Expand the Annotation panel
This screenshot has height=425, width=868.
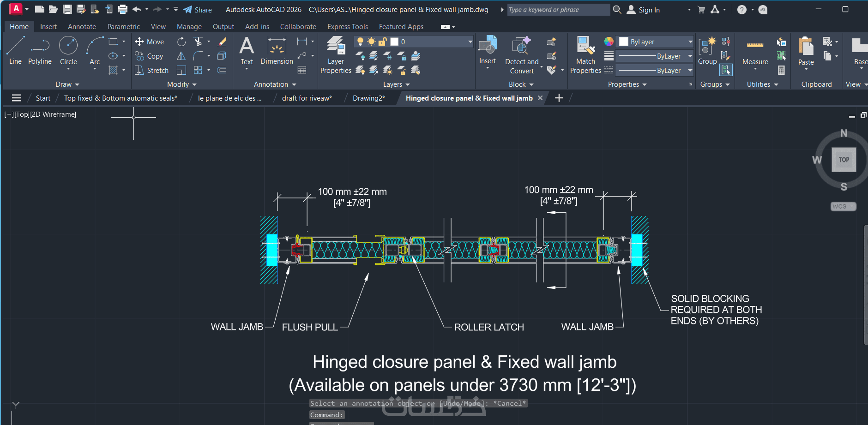point(275,84)
